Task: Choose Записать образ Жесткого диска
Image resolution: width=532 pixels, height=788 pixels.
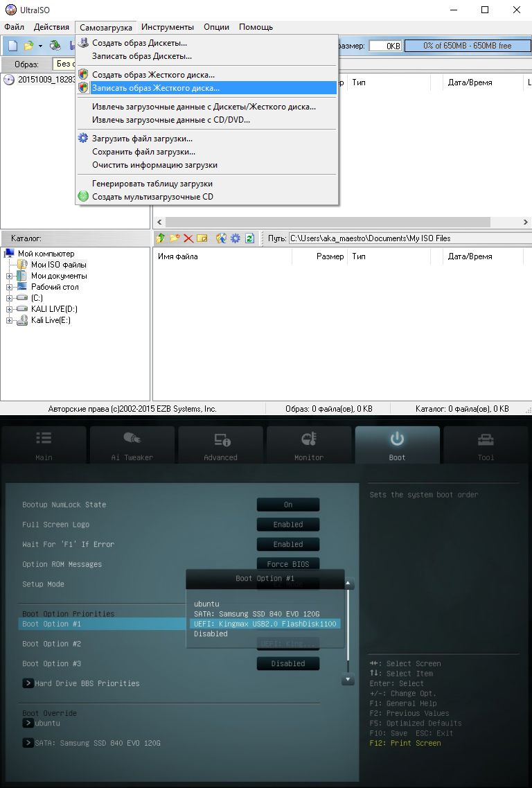Action: pyautogui.click(x=207, y=88)
